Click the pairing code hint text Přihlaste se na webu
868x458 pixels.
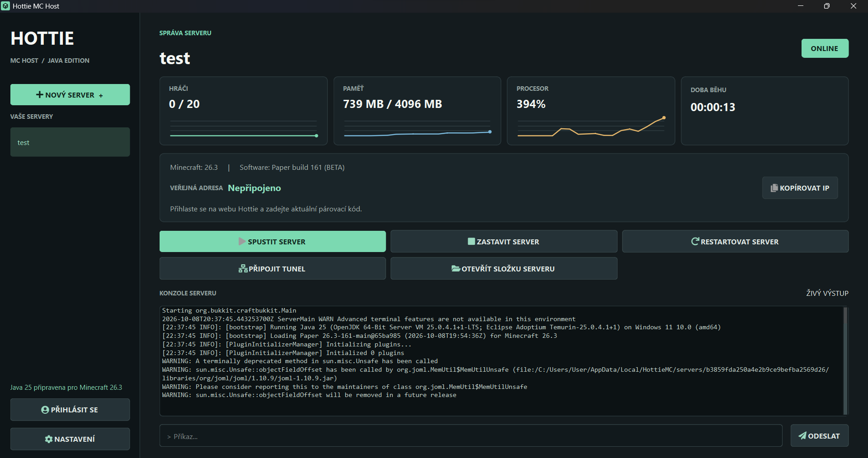coord(266,209)
